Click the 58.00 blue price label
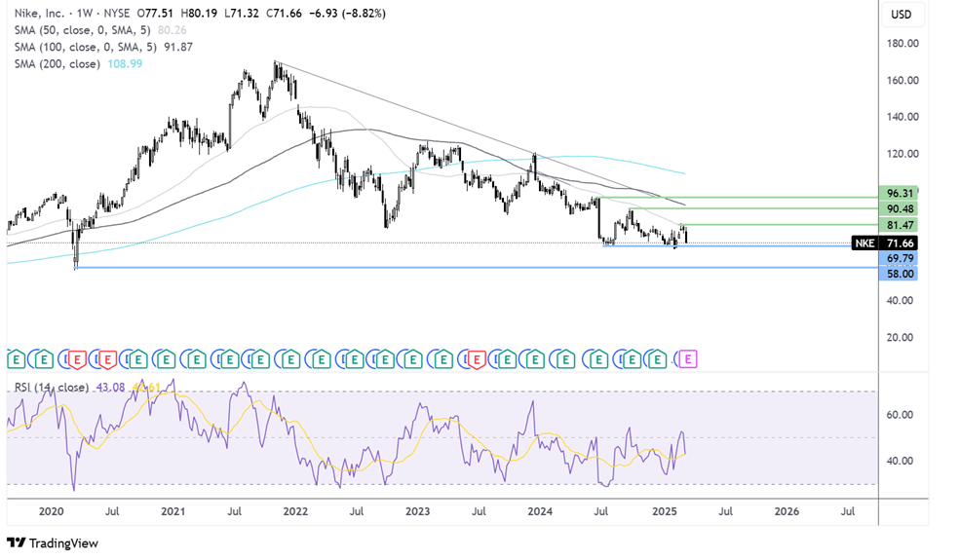Screen dimensions: 960x560 899,274
